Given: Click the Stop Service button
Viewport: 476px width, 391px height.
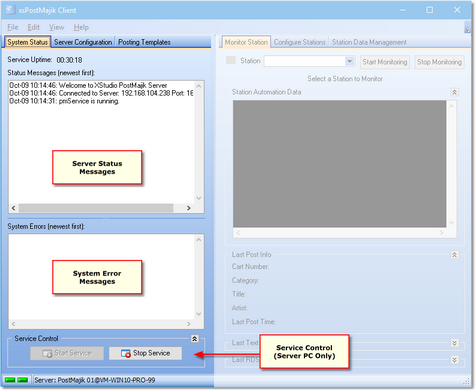Looking at the screenshot, I should click(145, 353).
